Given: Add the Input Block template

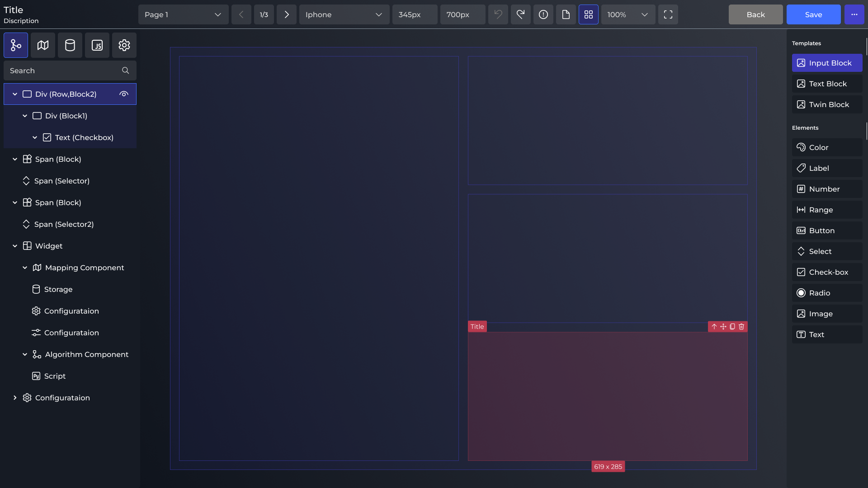Looking at the screenshot, I should 827,63.
